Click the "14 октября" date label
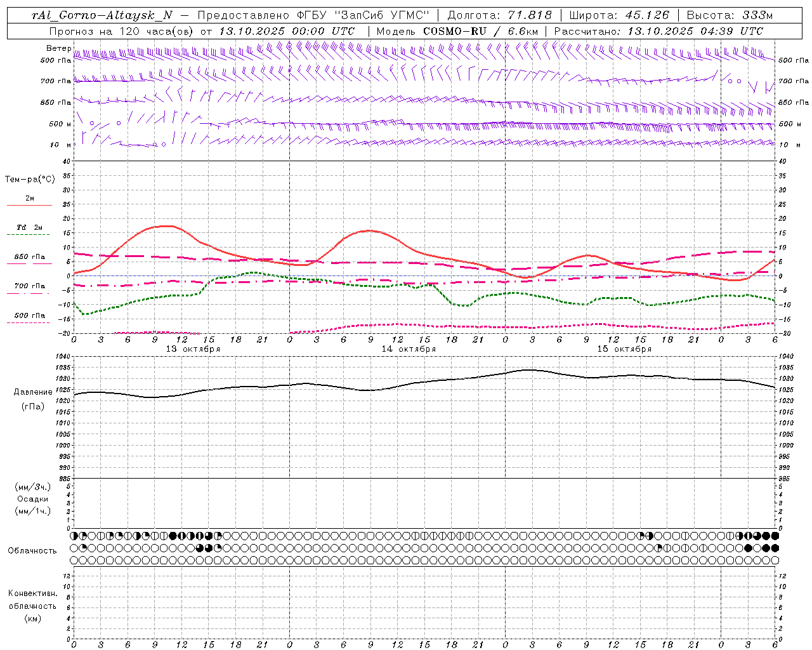 click(x=409, y=349)
